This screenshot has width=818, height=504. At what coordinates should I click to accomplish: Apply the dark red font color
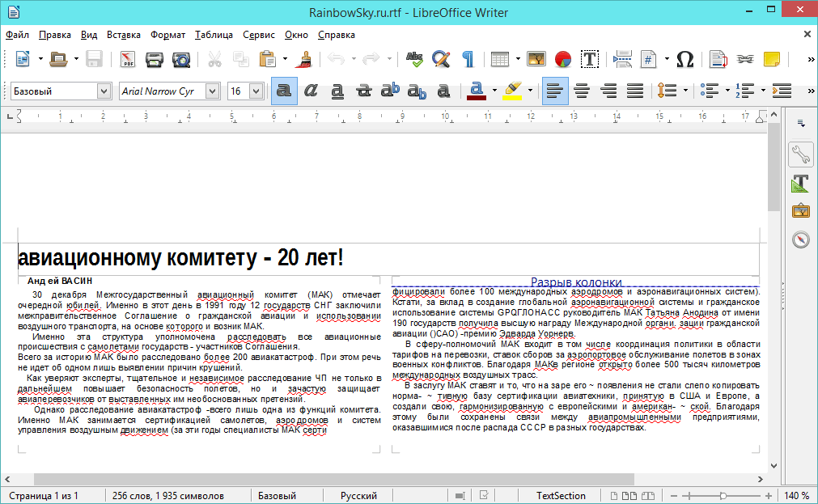pos(477,91)
